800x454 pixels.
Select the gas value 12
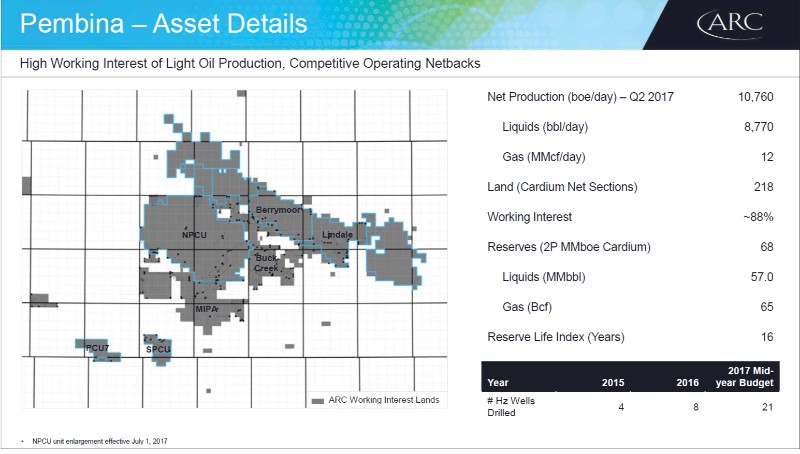(x=767, y=157)
